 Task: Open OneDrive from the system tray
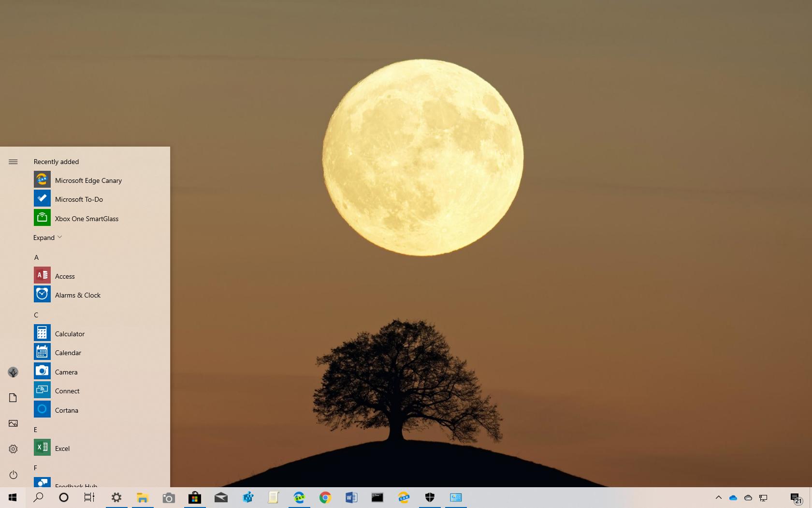point(734,497)
